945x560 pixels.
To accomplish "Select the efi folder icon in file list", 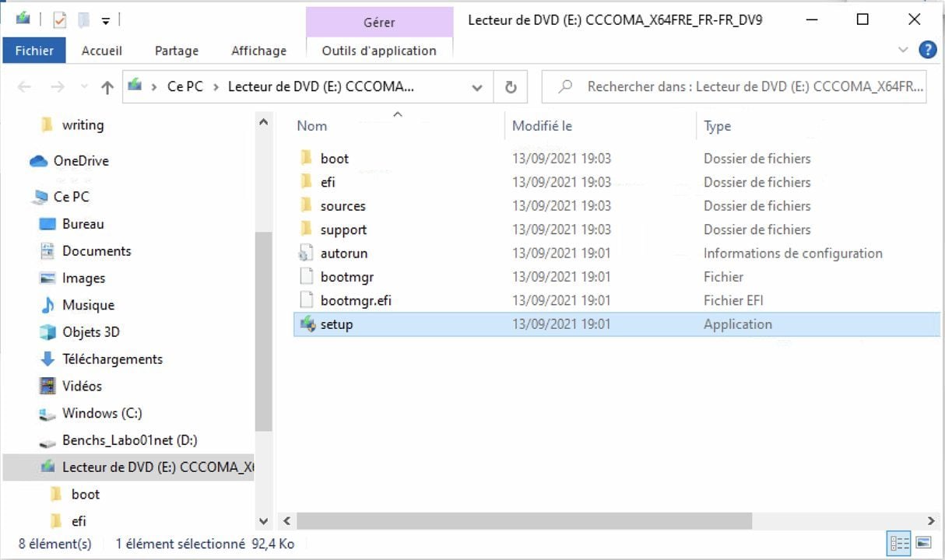I will click(306, 182).
